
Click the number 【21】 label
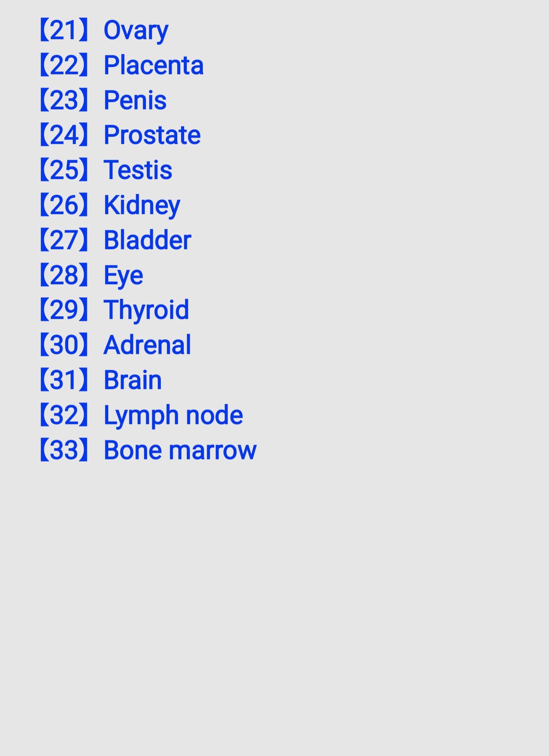pyautogui.click(x=64, y=30)
